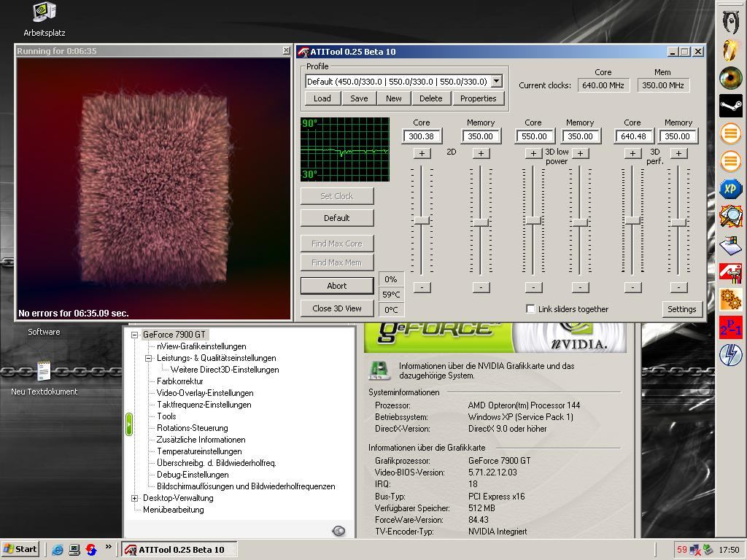Launch ATITool from the side toolbar icon
Image resolution: width=747 pixels, height=560 pixels.
731,273
